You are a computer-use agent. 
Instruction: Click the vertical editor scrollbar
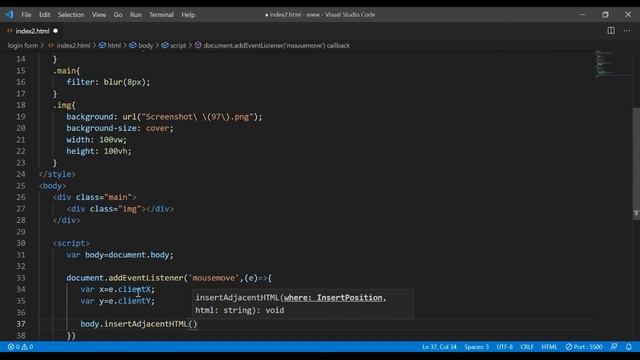[x=636, y=163]
